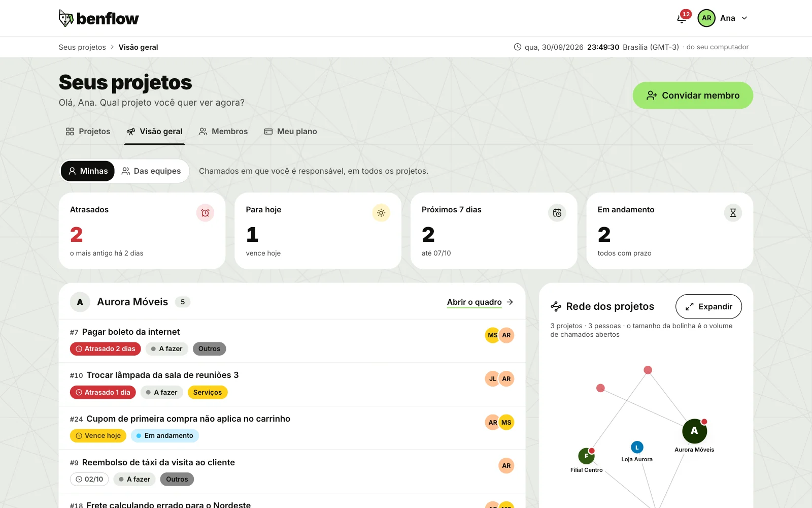Image resolution: width=812 pixels, height=508 pixels.
Task: Click Atrasado 2 dias red tag
Action: [106, 349]
